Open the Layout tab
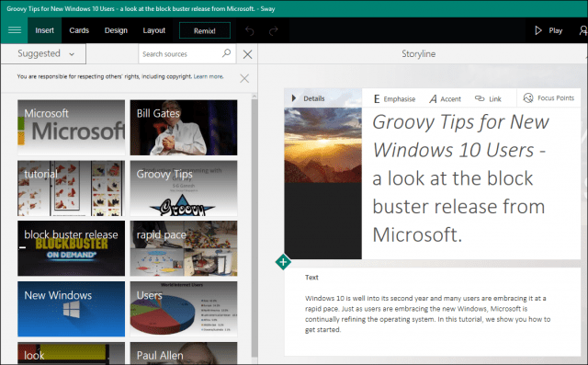Screen dimensions: 588x365 [x=153, y=30]
